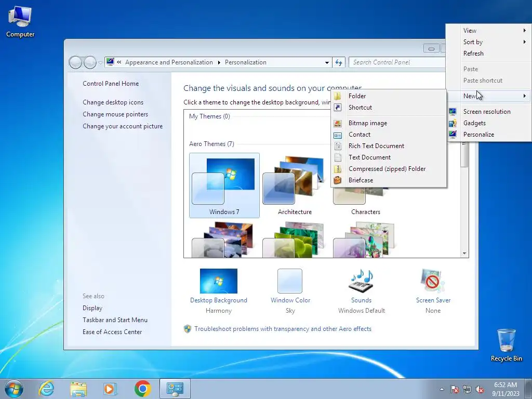
Task: Open the Display link
Action: tap(92, 308)
